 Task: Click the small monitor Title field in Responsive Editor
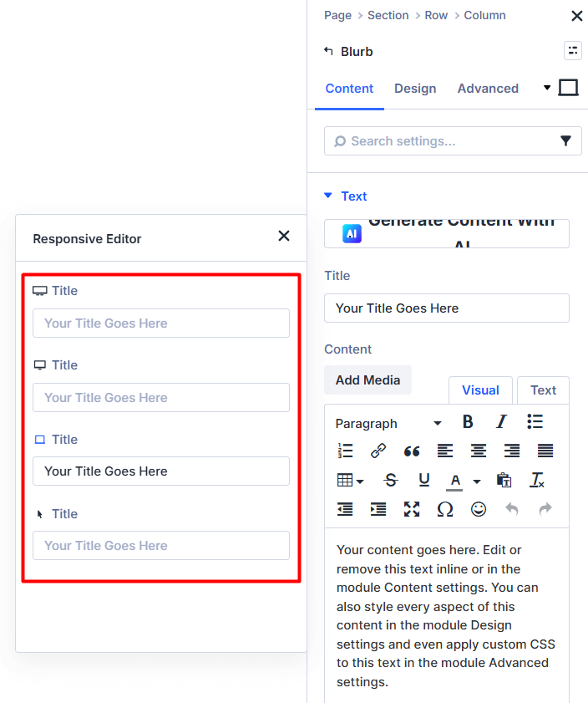[160, 397]
